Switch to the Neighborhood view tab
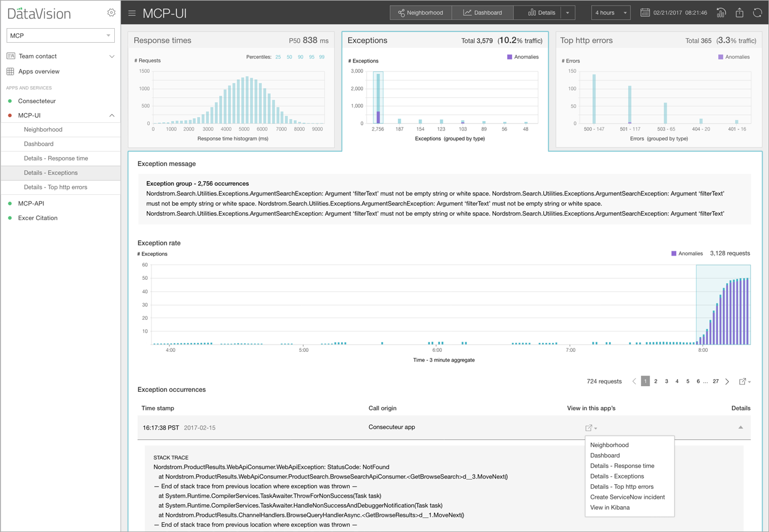The height and width of the screenshot is (532, 769). tap(421, 12)
